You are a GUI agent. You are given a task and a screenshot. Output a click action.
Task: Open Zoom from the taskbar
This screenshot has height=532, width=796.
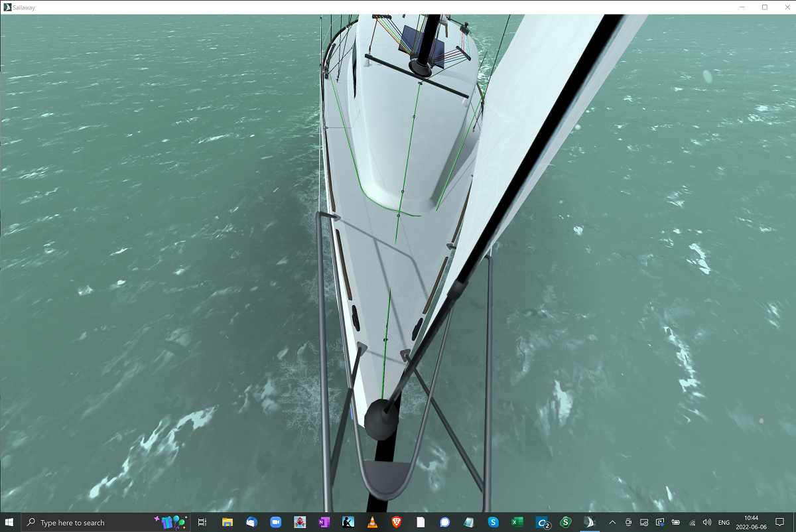coord(276,522)
